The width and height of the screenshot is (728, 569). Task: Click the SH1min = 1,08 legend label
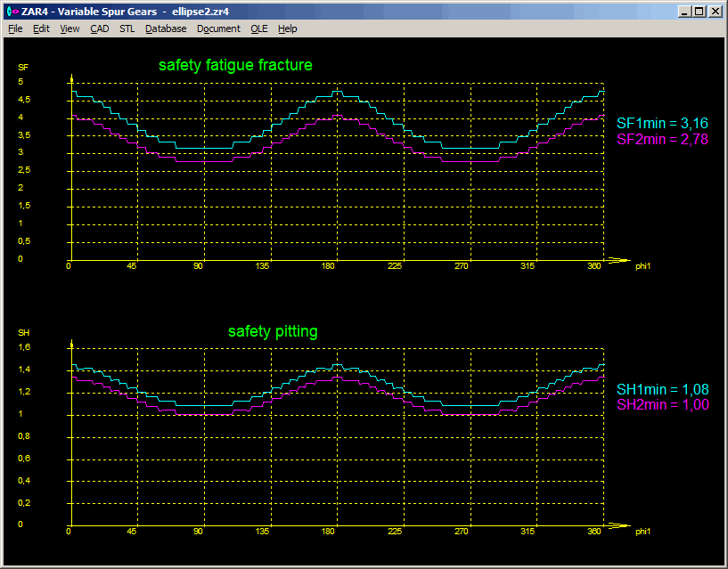(663, 390)
